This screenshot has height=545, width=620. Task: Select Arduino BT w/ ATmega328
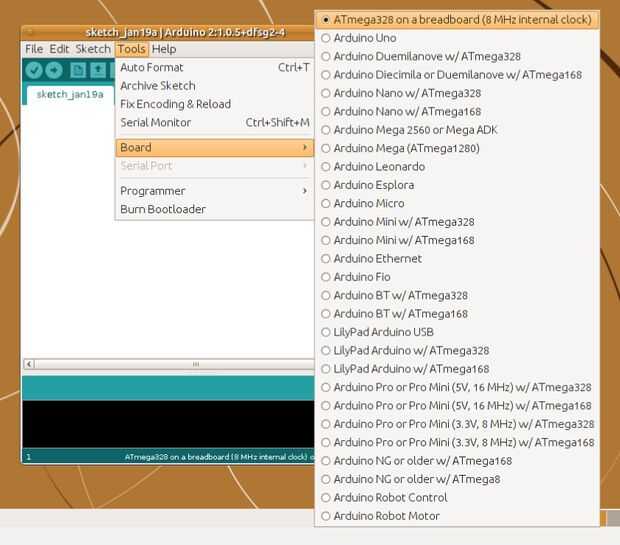point(457,295)
